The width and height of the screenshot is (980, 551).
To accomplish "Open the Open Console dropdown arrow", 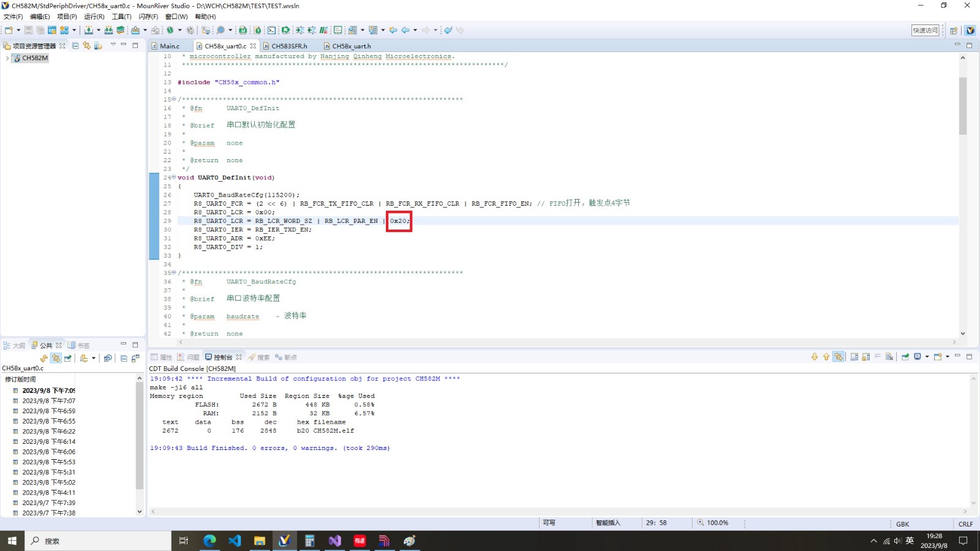I will coord(948,356).
